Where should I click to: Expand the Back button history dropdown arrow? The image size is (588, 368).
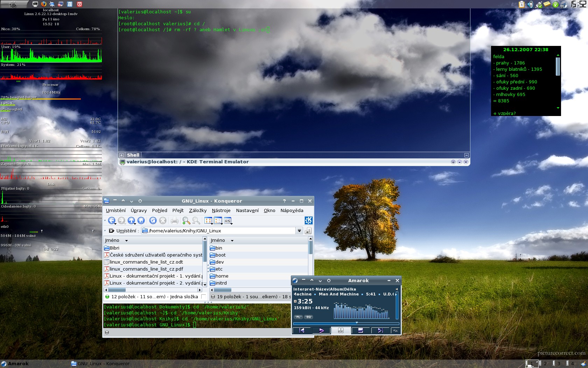(x=115, y=223)
